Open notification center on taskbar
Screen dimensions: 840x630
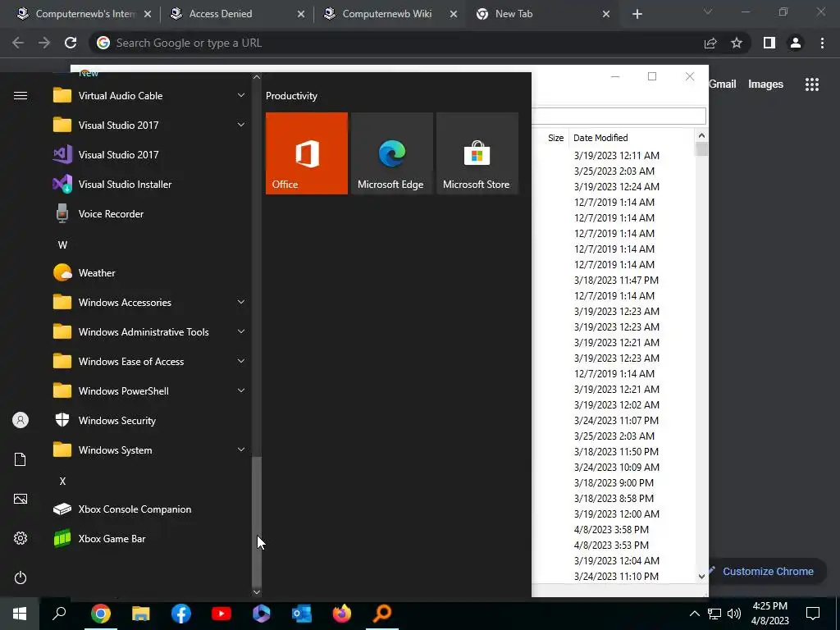[x=813, y=614]
